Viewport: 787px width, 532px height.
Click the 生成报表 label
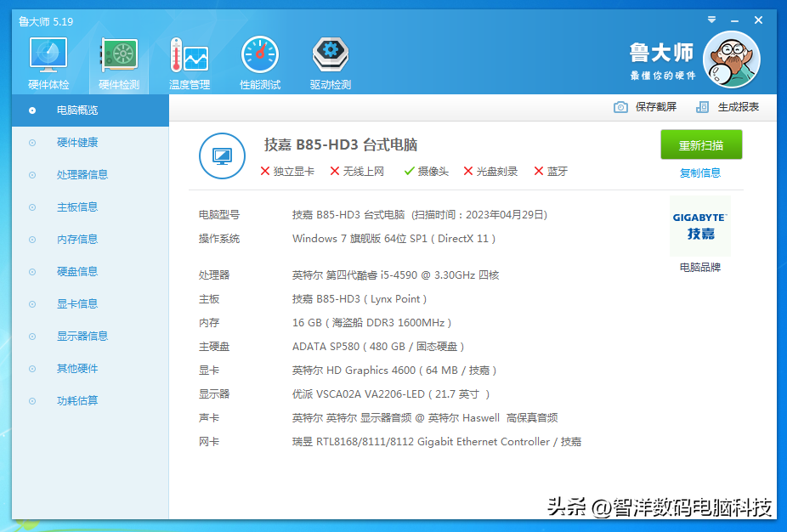(x=738, y=107)
